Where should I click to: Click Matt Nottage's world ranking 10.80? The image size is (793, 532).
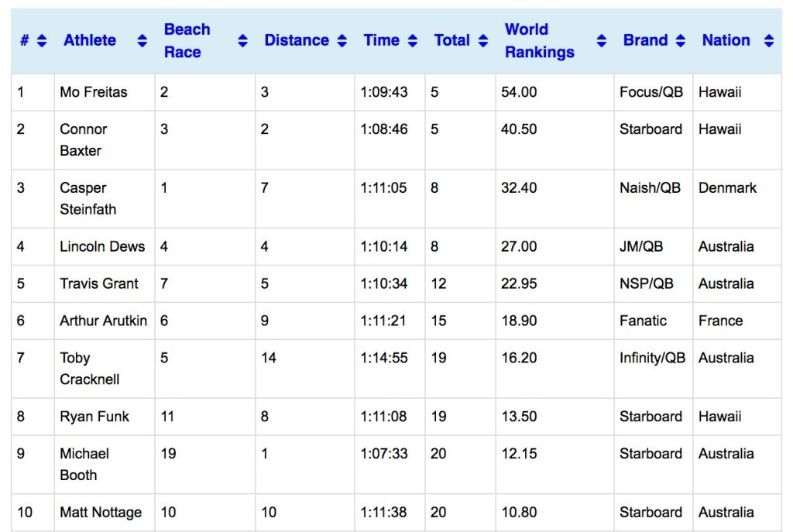pos(519,513)
